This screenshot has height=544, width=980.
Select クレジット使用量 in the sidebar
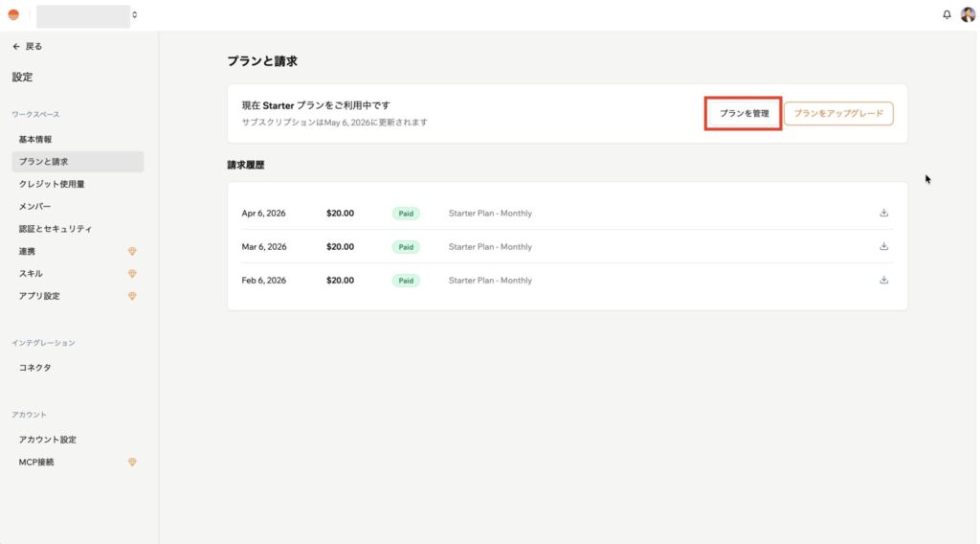click(52, 184)
